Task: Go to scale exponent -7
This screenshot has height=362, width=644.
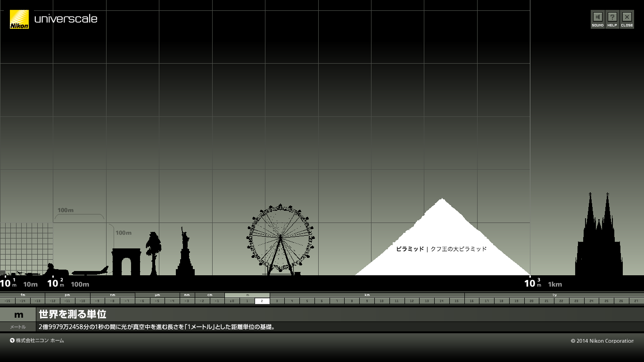Action: click(127, 301)
